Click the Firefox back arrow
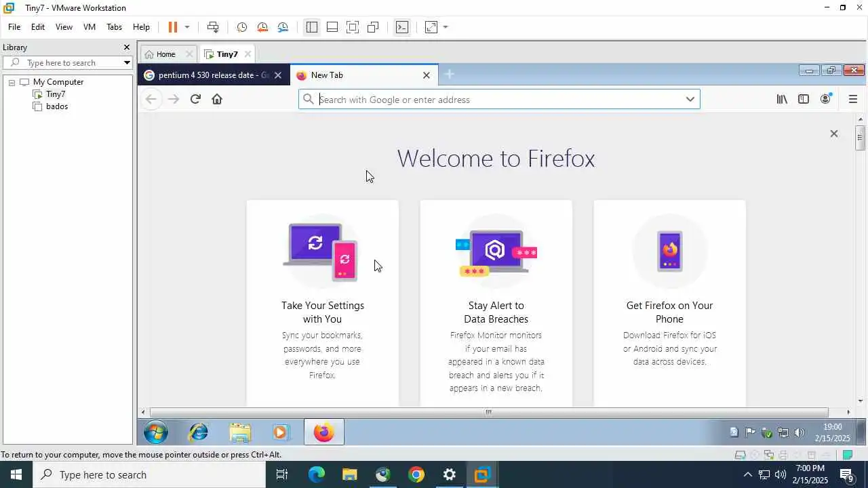 coord(151,99)
